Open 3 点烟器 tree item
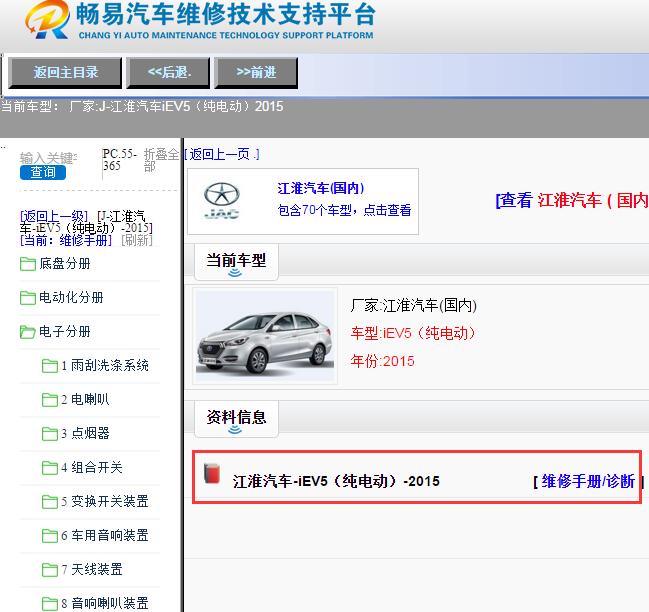This screenshot has height=612, width=649. (85, 434)
